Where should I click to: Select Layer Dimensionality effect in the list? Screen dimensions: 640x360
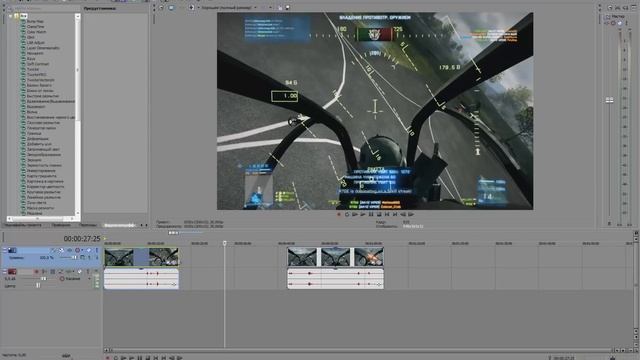coord(43,48)
